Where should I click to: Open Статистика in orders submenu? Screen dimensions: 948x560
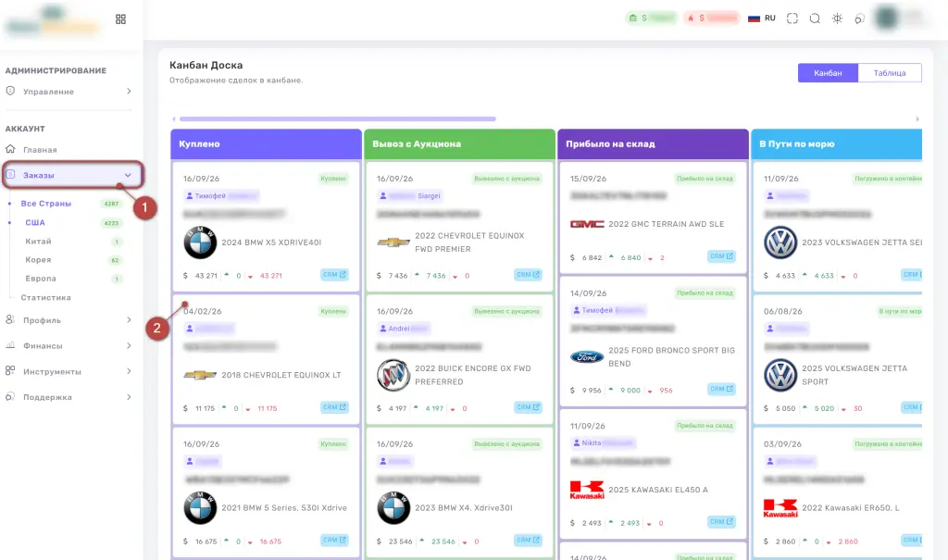click(x=46, y=297)
